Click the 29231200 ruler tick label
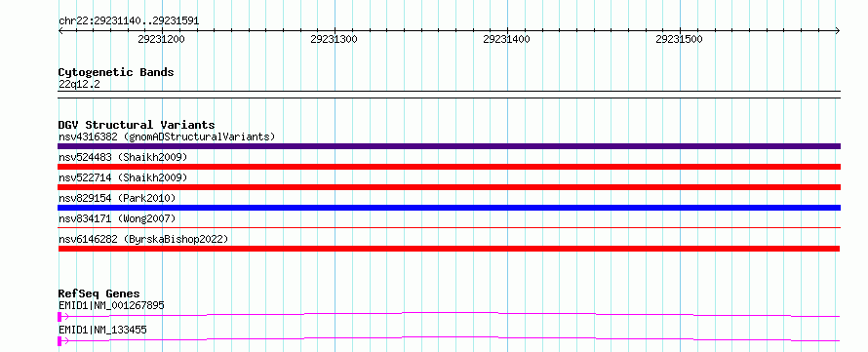 (x=161, y=39)
